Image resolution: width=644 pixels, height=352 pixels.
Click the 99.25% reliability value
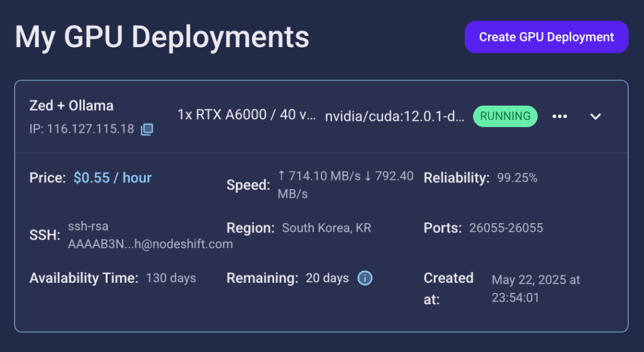[517, 178]
